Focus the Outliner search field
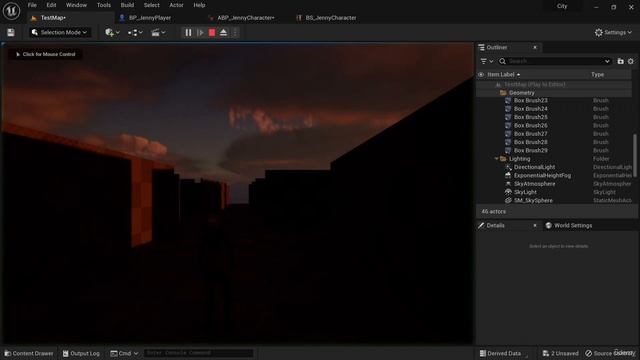This screenshot has height=360, width=640. tap(555, 61)
